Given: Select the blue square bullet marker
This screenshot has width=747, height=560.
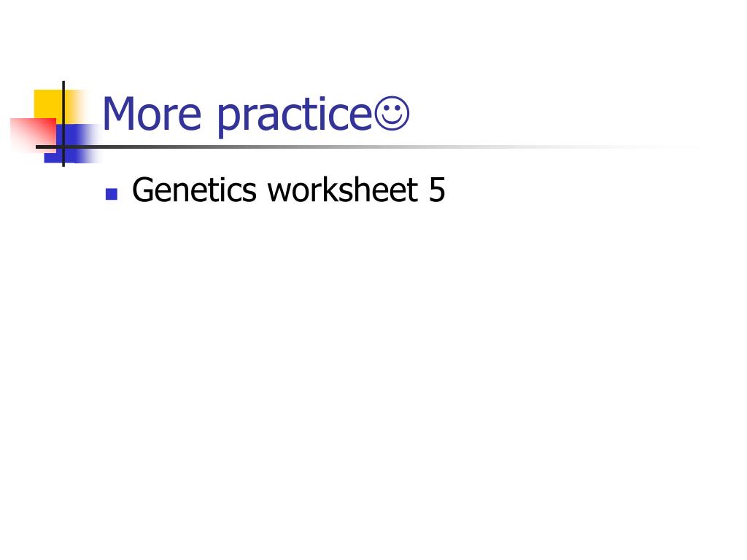Looking at the screenshot, I should point(112,194).
